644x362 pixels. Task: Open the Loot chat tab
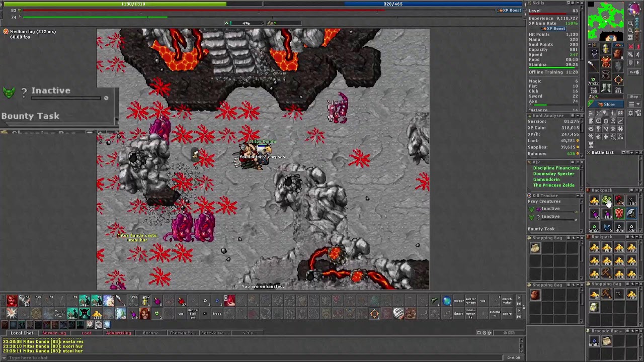87,333
